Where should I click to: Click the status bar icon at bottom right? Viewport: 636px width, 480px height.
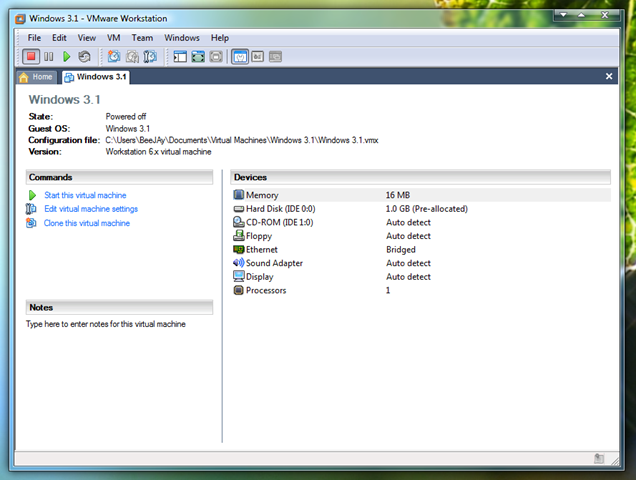599,458
